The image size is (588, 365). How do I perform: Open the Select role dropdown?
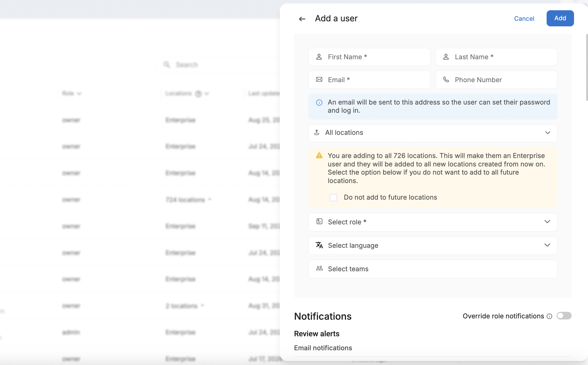pyautogui.click(x=433, y=222)
